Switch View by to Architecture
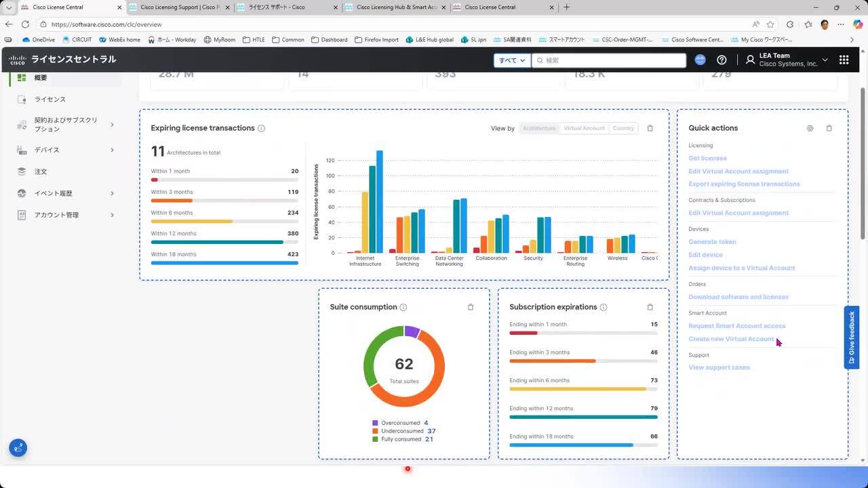Image resolution: width=868 pixels, height=488 pixels. pos(539,128)
